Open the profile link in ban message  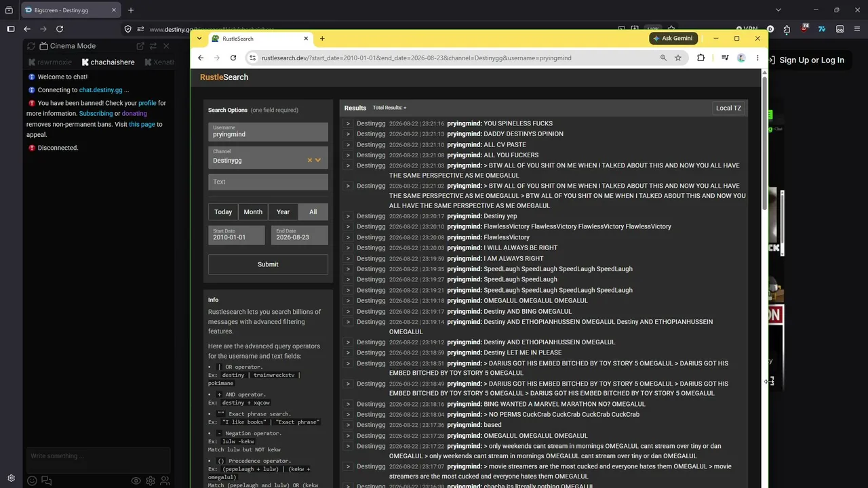147,103
